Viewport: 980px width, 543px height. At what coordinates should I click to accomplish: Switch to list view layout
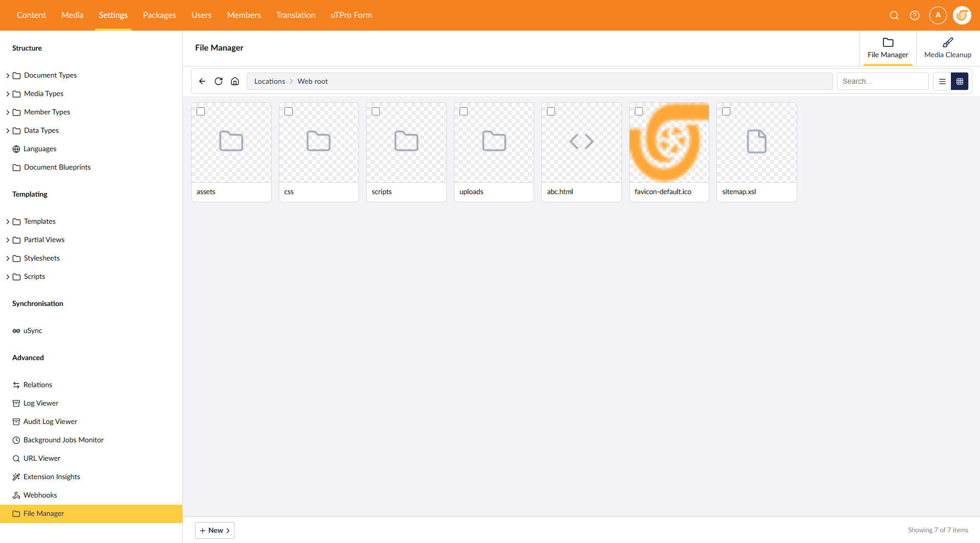coord(942,81)
